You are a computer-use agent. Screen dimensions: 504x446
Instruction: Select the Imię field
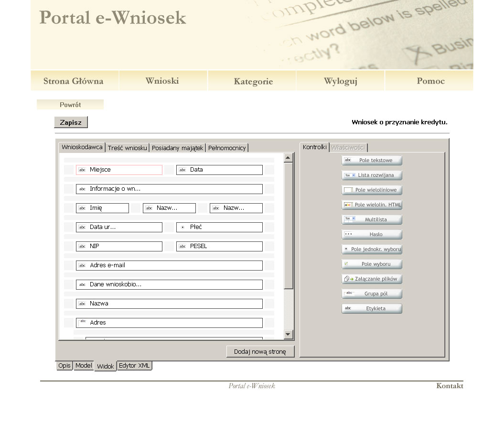(102, 208)
